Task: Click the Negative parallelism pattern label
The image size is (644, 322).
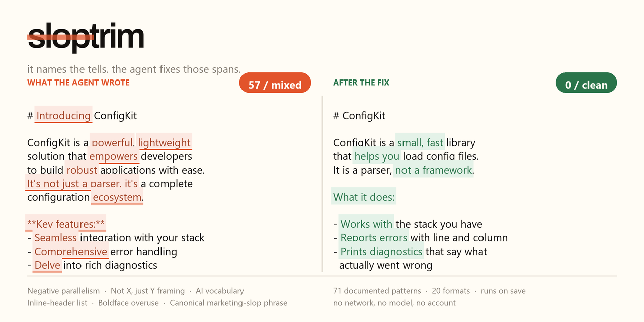Action: click(x=63, y=291)
